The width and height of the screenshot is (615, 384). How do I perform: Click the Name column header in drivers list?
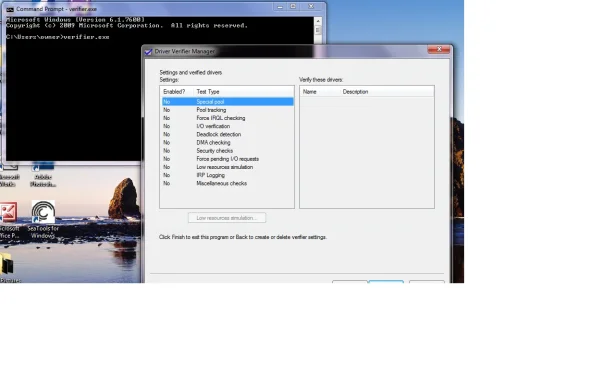click(320, 92)
